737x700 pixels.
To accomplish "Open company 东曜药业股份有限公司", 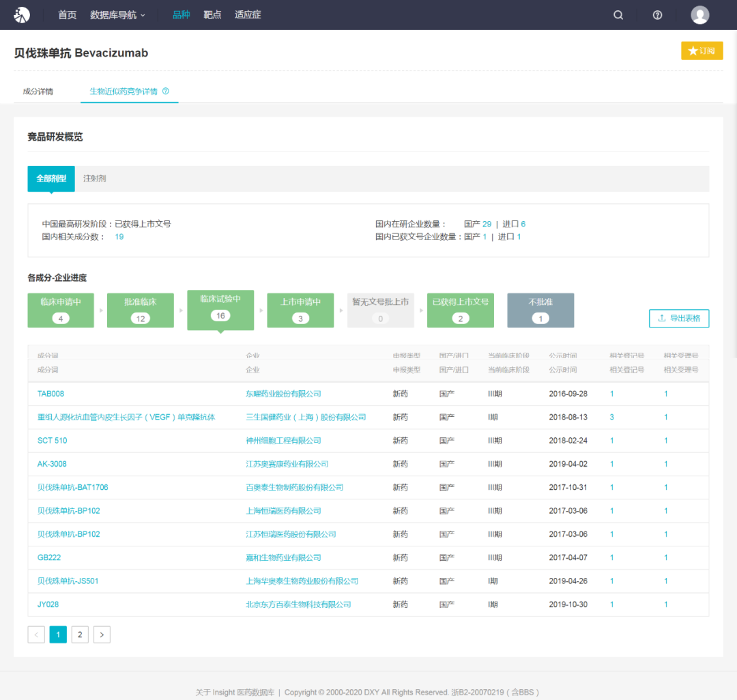I will (x=283, y=394).
